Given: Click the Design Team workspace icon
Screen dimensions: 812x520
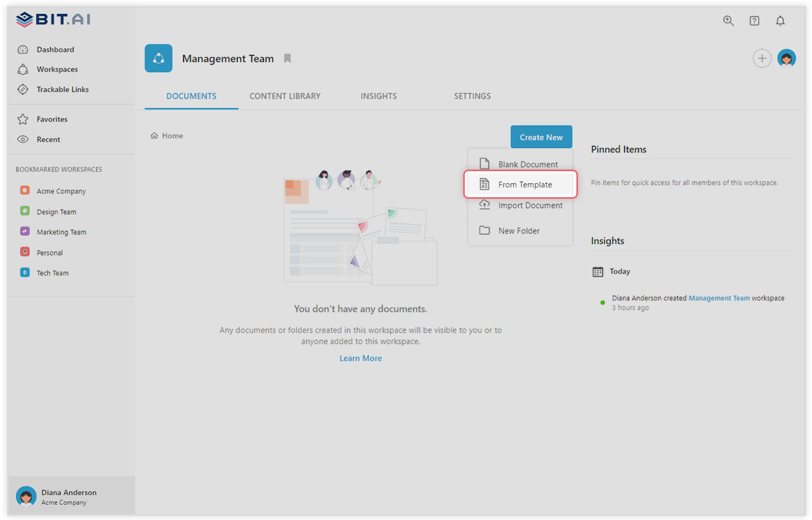Looking at the screenshot, I should coord(25,211).
